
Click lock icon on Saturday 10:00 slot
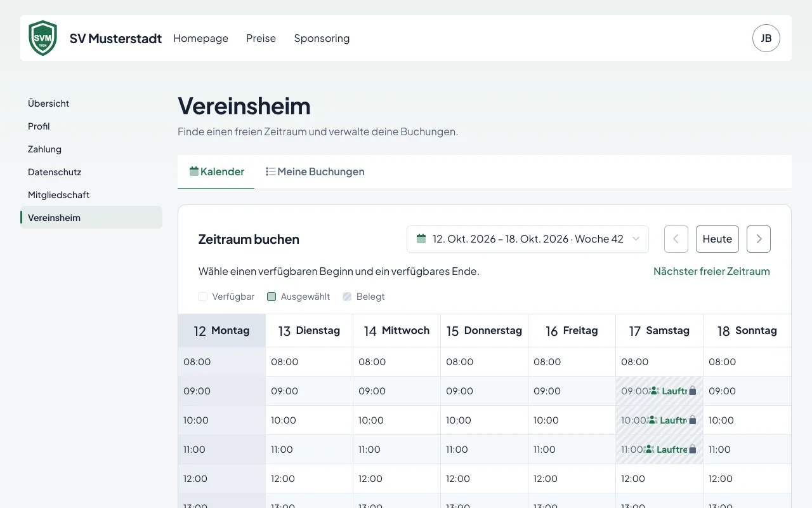(693, 420)
